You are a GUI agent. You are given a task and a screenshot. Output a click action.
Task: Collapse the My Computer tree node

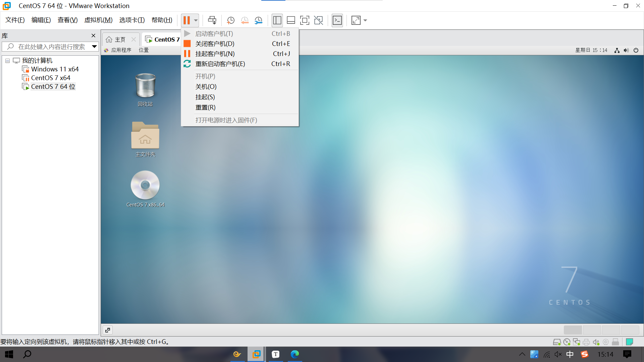(x=7, y=61)
